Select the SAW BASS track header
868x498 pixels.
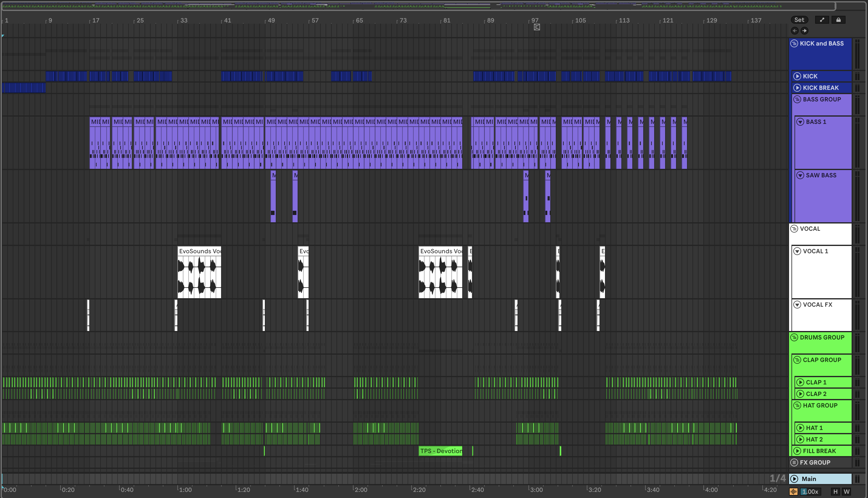pyautogui.click(x=821, y=176)
